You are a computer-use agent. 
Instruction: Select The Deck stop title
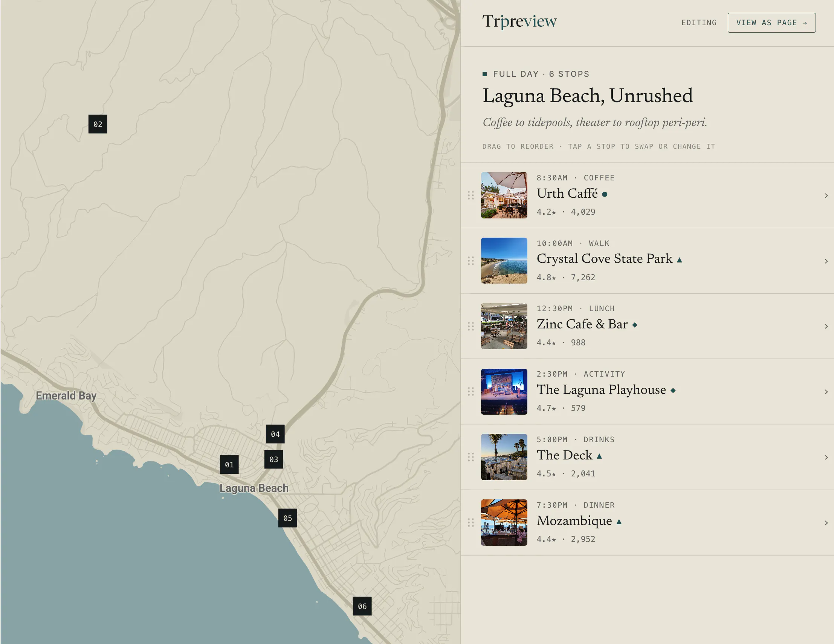point(564,455)
